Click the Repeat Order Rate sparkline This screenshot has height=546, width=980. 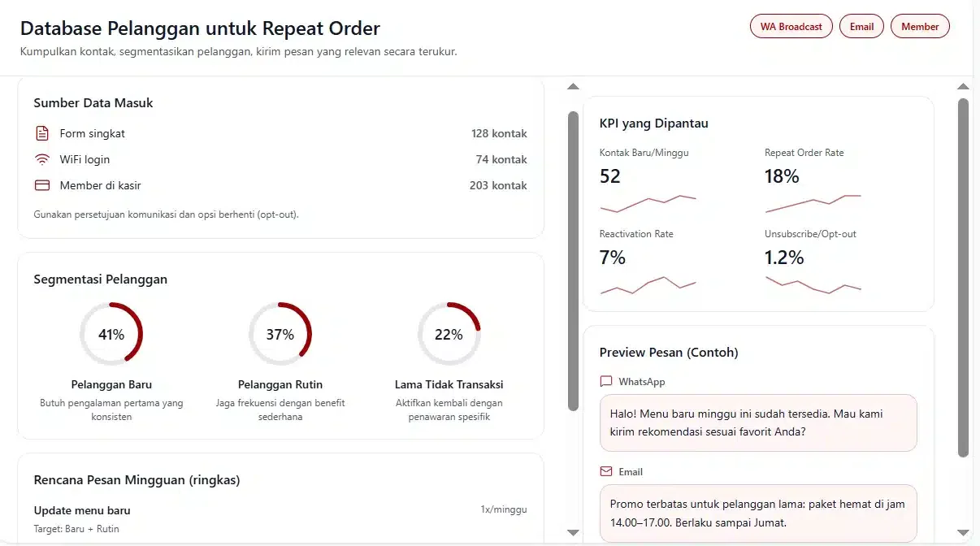pos(813,201)
